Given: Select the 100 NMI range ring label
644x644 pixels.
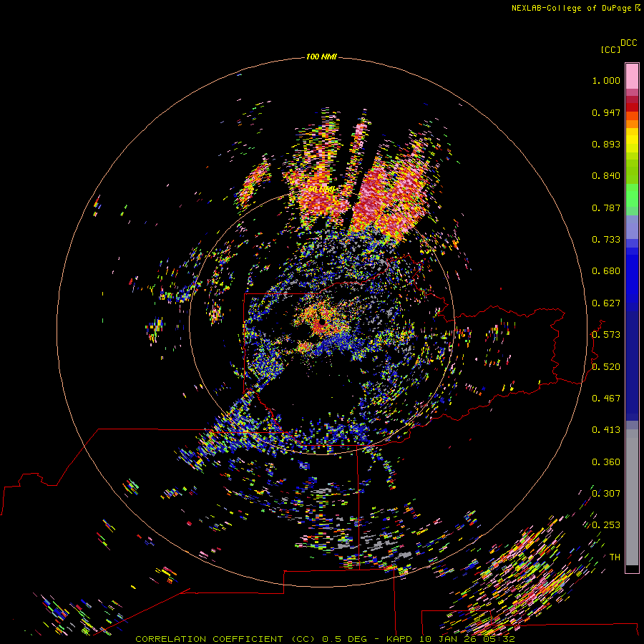Looking at the screenshot, I should pyautogui.click(x=321, y=57).
